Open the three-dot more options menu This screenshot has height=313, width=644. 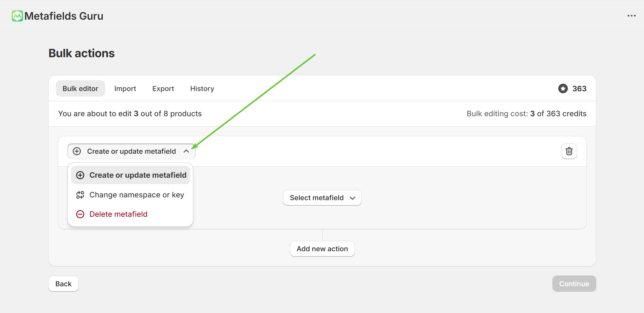pos(631,16)
